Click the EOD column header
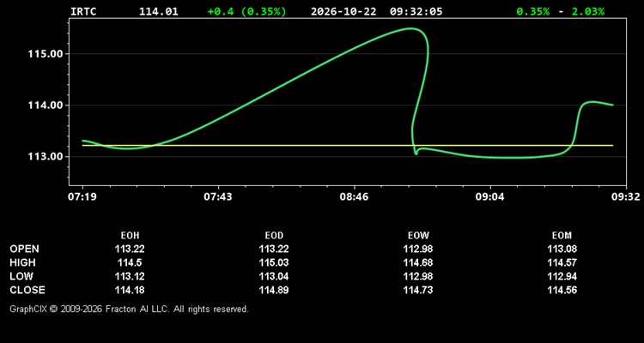The height and width of the screenshot is (343, 644). pyautogui.click(x=274, y=236)
